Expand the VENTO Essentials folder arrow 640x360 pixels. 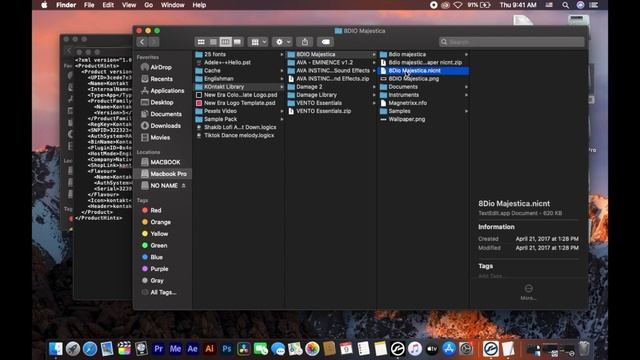(x=374, y=103)
